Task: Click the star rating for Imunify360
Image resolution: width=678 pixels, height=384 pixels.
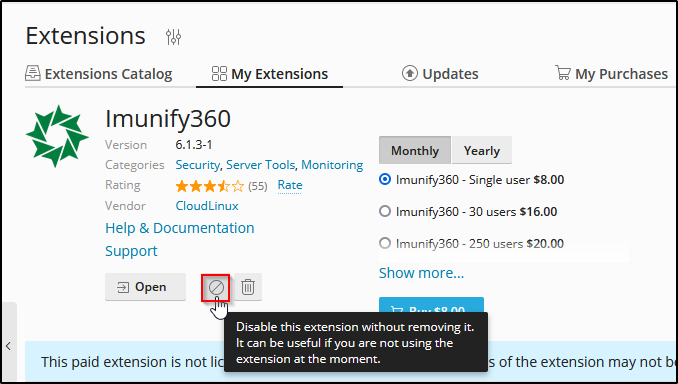Action: click(210, 186)
